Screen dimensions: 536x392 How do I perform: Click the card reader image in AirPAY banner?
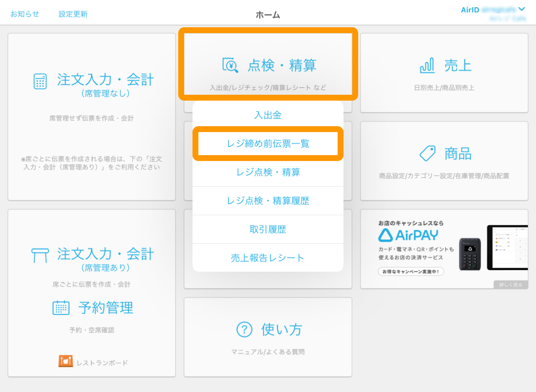(470, 254)
